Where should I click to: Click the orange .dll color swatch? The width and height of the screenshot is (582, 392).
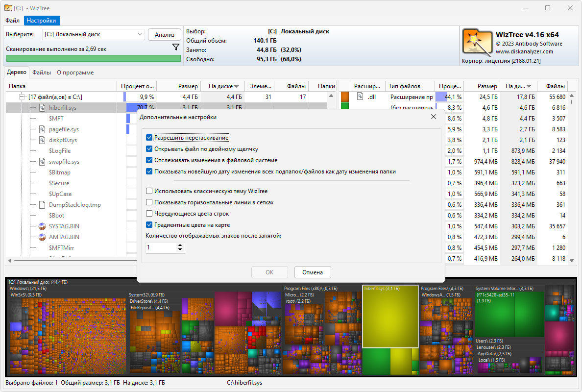click(x=345, y=97)
